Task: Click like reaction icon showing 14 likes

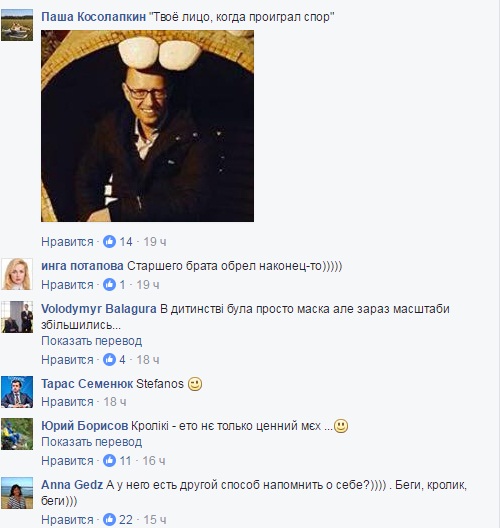Action: (x=109, y=241)
